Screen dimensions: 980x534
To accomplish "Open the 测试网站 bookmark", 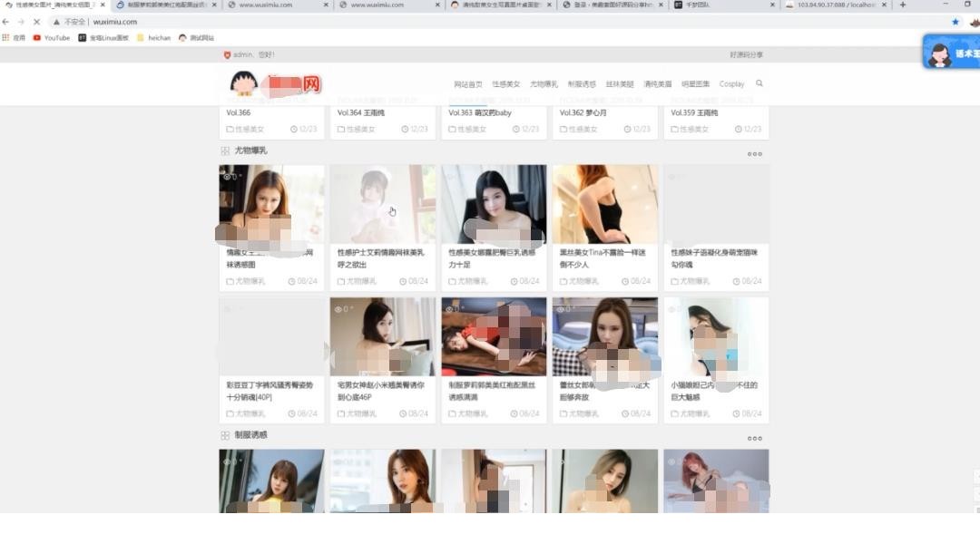I will pos(196,38).
